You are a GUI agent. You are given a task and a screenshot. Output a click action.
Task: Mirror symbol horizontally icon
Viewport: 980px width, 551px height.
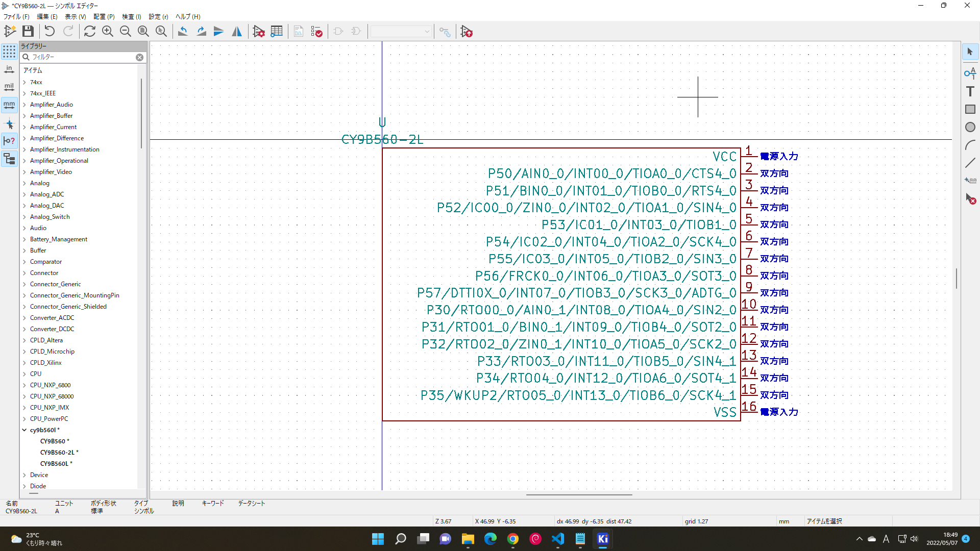[x=237, y=32]
